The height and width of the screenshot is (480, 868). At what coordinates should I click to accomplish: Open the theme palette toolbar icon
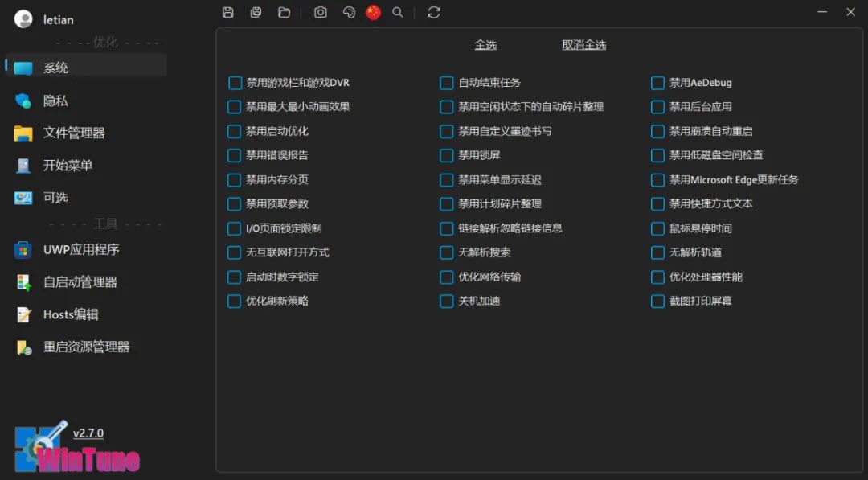point(349,12)
